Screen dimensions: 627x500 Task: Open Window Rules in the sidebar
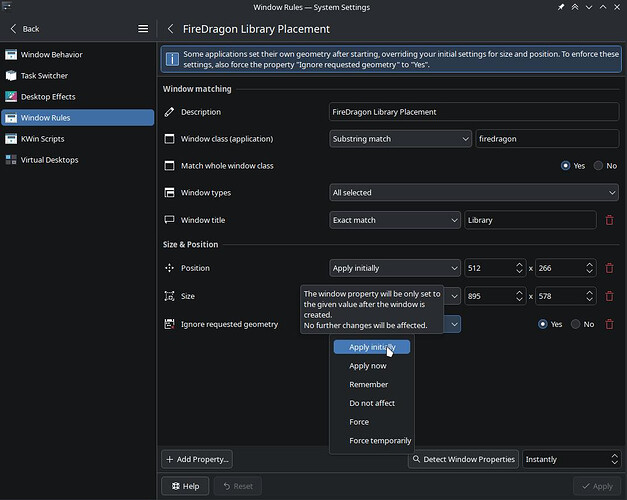click(78, 118)
